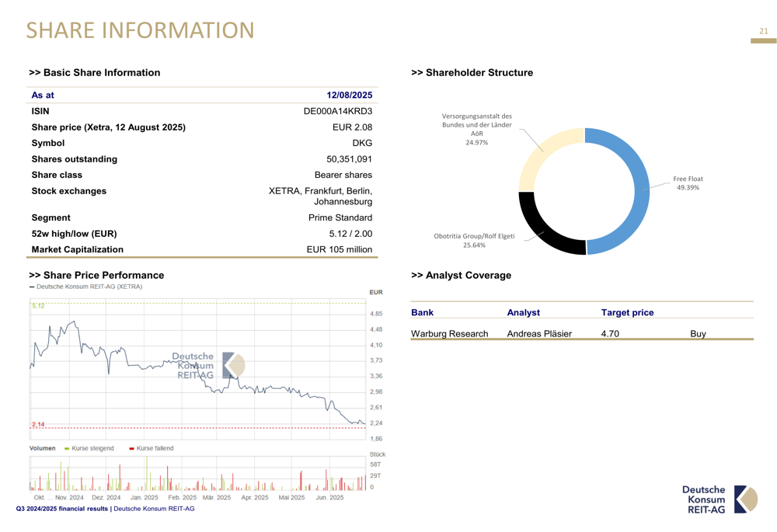This screenshot has width=777, height=532.
Task: Click the 'Jun. 2025' axis label
Action: tap(329, 497)
